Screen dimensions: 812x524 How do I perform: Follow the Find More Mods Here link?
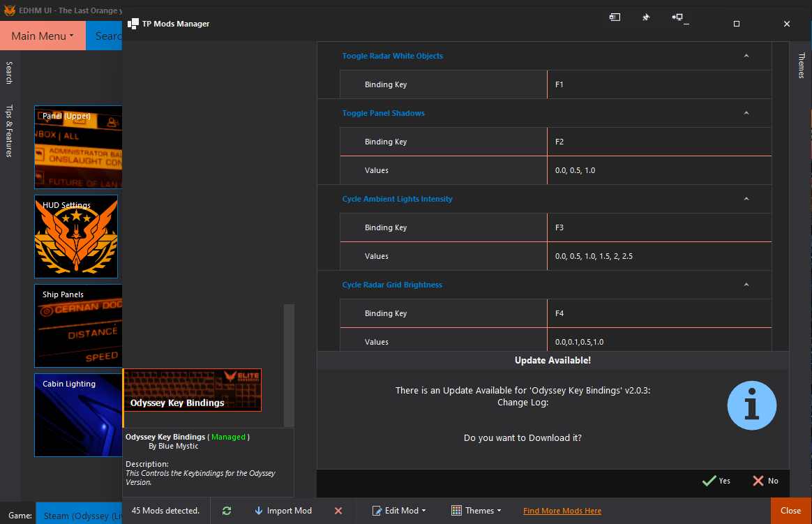tap(562, 511)
